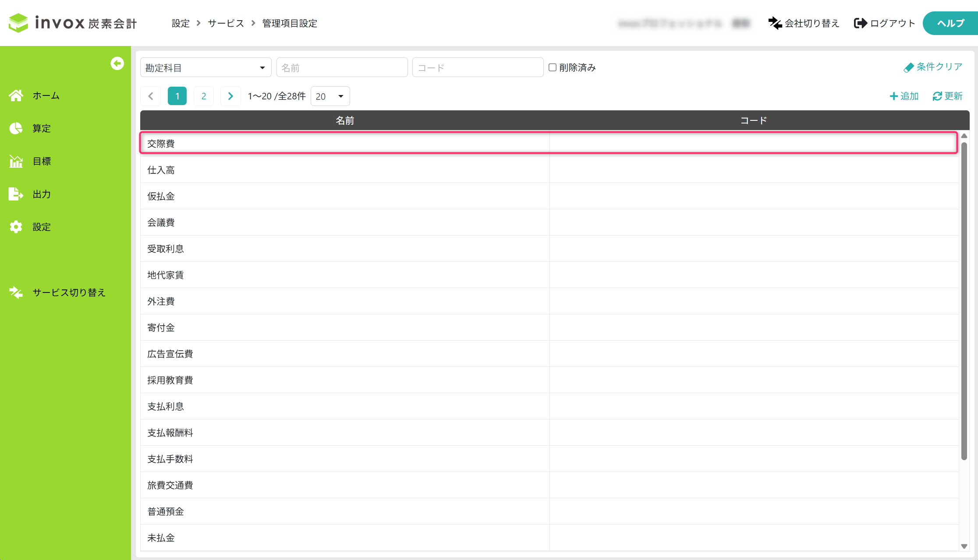This screenshot has width=978, height=560.
Task: Click the 更新 refresh button
Action: coord(947,96)
